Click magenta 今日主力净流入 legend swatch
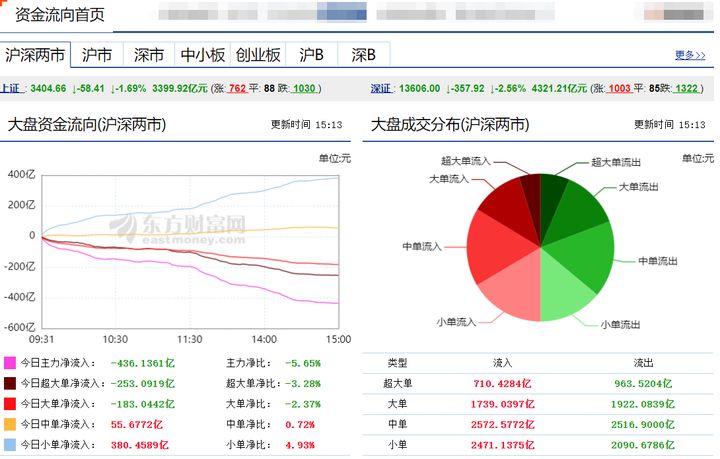The image size is (720, 459). [x=10, y=363]
